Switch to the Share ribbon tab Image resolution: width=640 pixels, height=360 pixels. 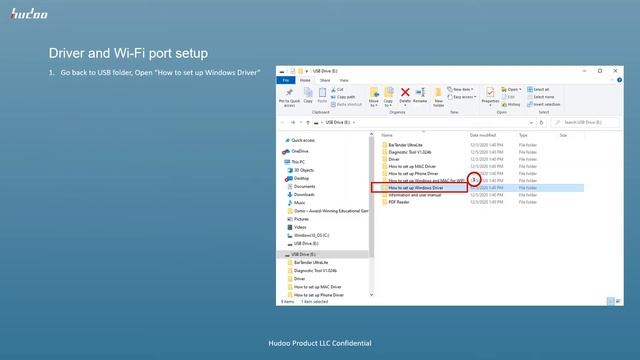point(325,80)
